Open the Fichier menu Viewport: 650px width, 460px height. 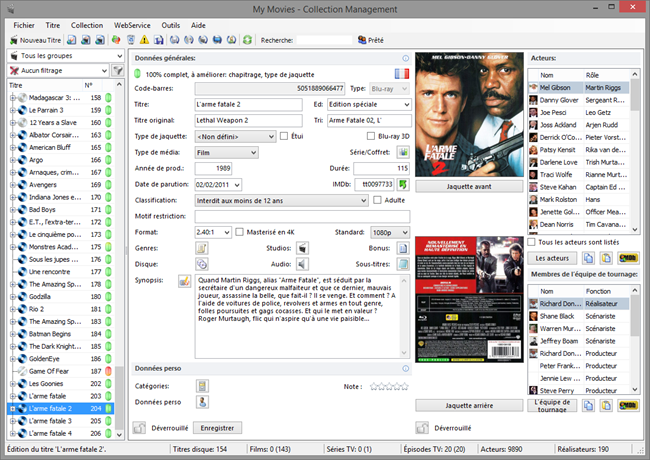pyautogui.click(x=24, y=25)
